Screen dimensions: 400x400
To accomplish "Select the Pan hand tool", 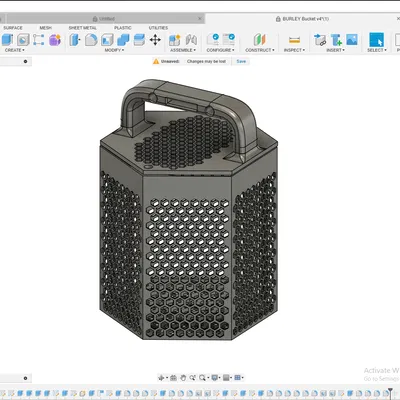I will pyautogui.click(x=183, y=378).
